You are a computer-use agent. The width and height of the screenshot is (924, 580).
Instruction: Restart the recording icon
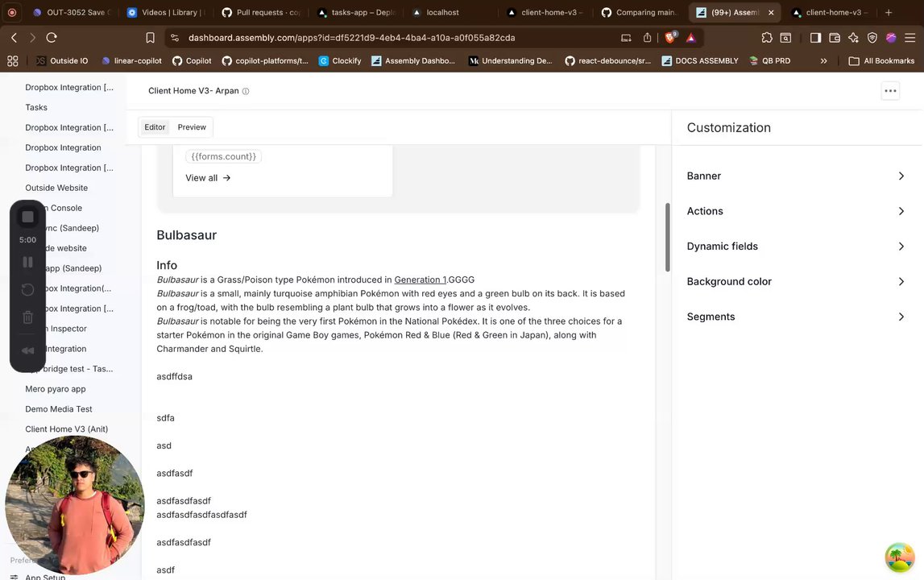[27, 289]
